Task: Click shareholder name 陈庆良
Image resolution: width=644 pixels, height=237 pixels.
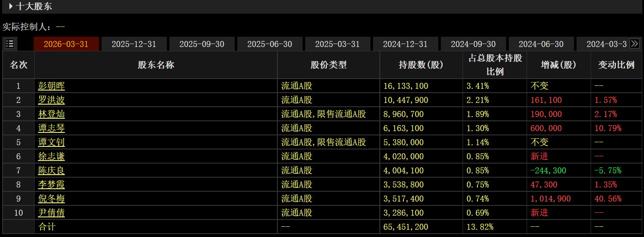Action: pos(52,171)
